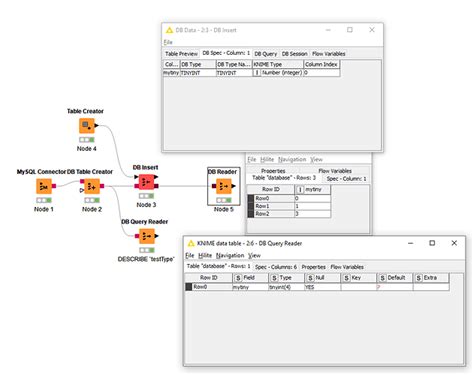Click the DESCRIBE `testType` node label
The image size is (474, 375).
point(146,259)
